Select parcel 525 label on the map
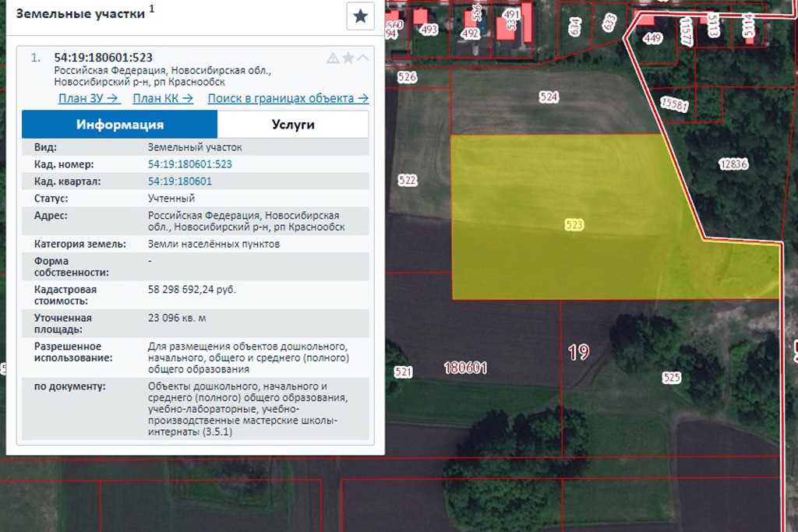This screenshot has height=532, width=798. coord(672,378)
